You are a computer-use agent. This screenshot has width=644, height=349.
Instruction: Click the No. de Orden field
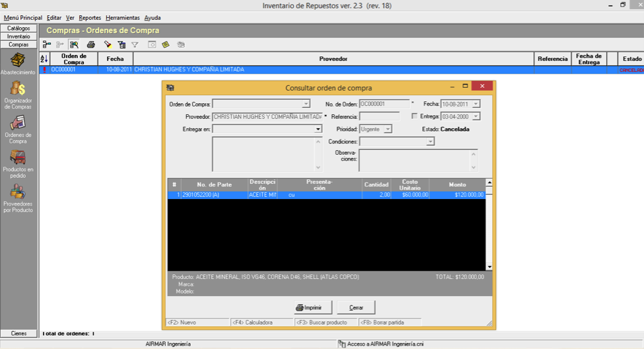tap(384, 104)
